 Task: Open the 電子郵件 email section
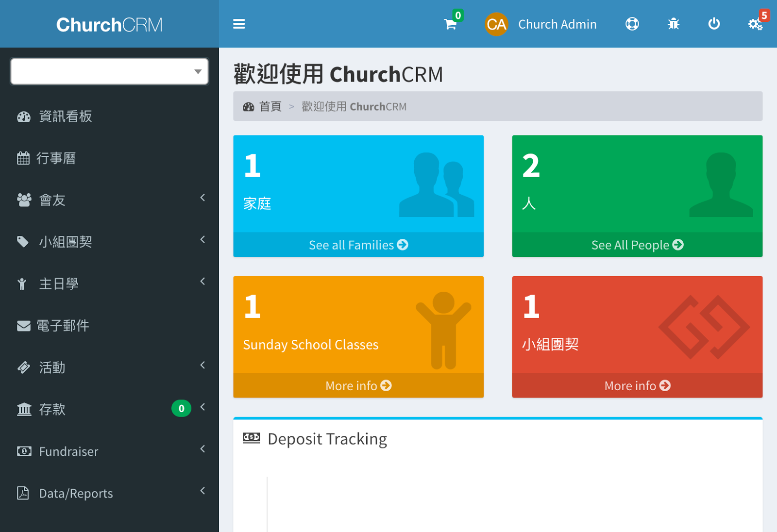64,326
